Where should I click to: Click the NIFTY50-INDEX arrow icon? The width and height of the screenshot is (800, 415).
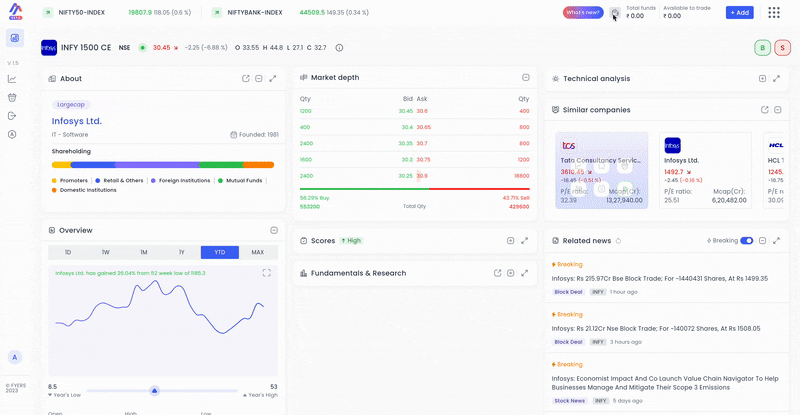coord(47,12)
